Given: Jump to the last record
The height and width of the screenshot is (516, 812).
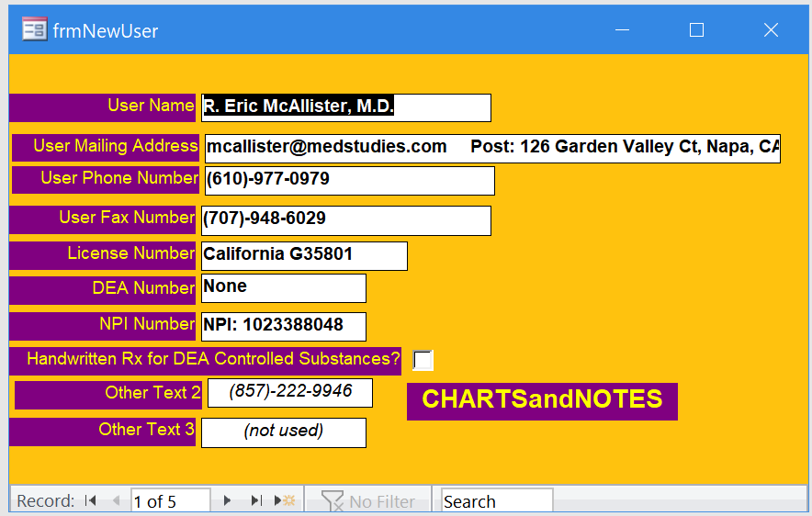Looking at the screenshot, I should coord(255,500).
